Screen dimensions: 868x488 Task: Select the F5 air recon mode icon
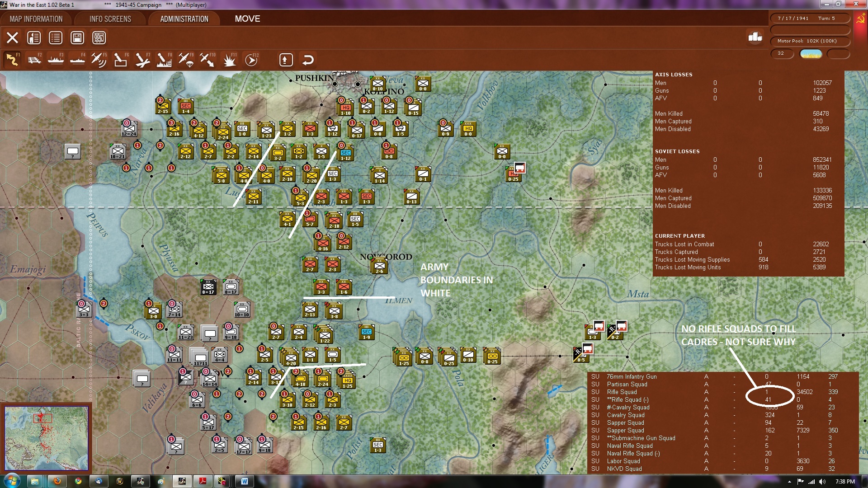click(x=99, y=59)
